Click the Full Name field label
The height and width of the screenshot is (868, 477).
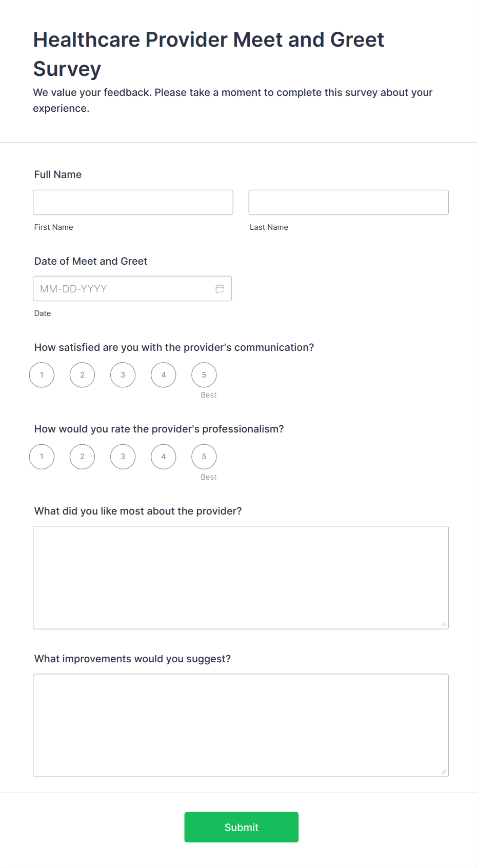point(58,174)
